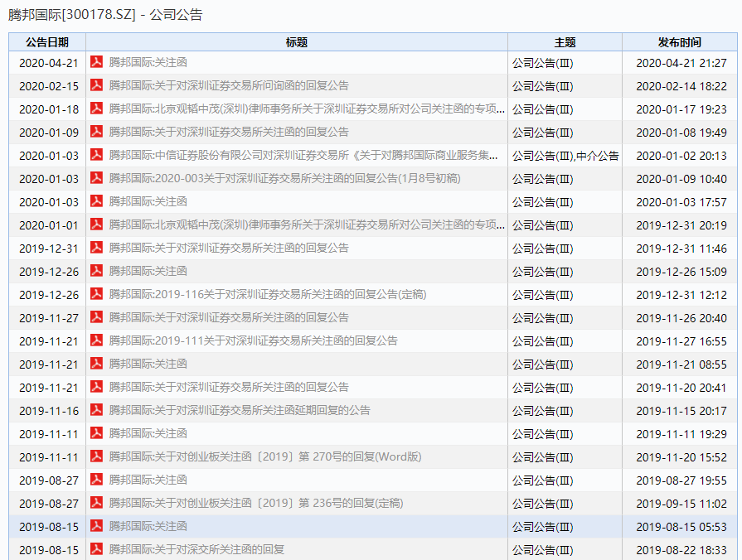Click PDF icon of 关注函 published 2019-08-15 05:53
Screen dimensions: 742x560
(96, 525)
